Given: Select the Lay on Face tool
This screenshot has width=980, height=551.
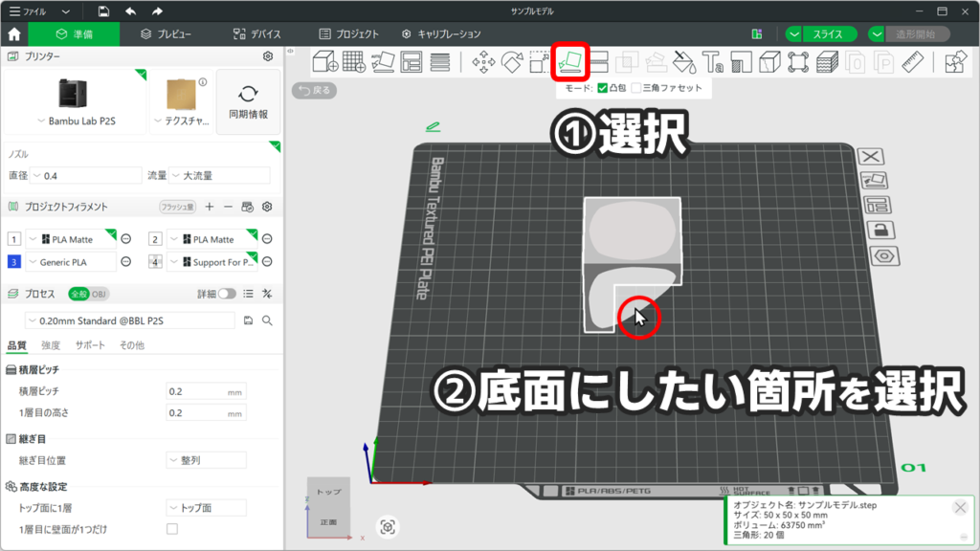Looking at the screenshot, I should (571, 62).
